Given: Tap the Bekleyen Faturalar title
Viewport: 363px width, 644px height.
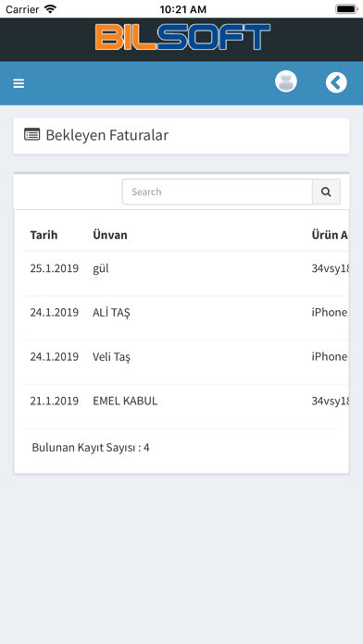Looking at the screenshot, I should (106, 135).
